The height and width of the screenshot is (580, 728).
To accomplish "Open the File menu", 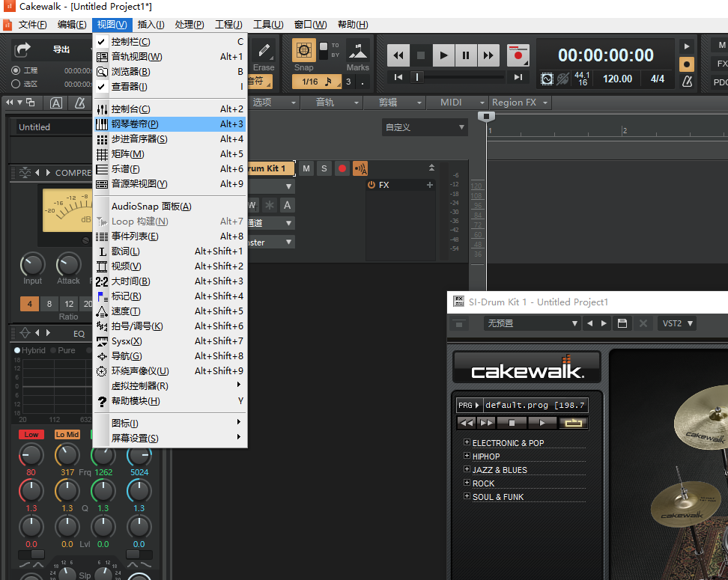I will pyautogui.click(x=32, y=25).
